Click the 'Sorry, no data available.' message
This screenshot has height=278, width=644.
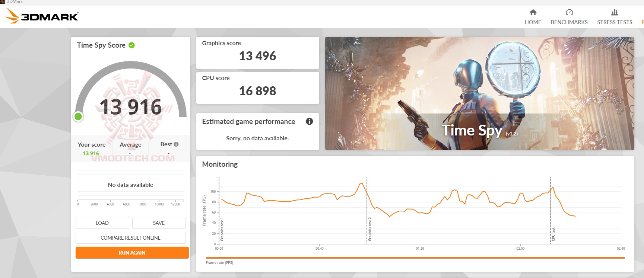[258, 138]
